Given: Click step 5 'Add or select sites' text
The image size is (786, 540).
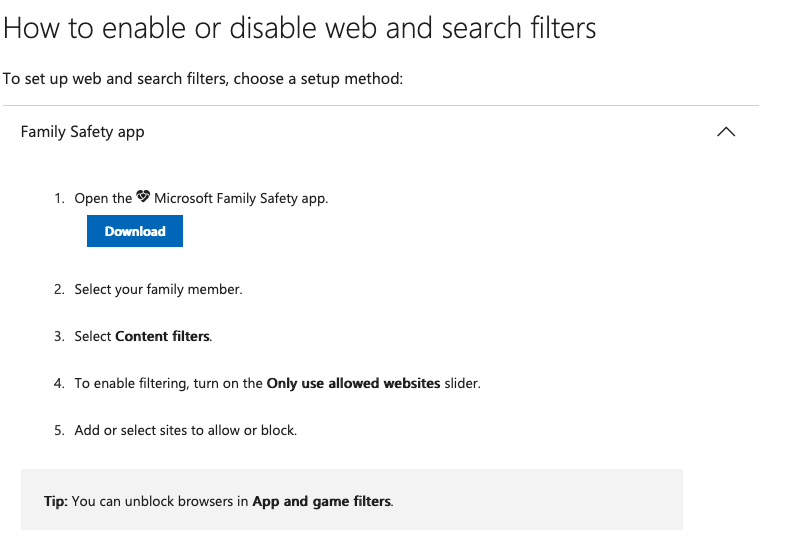Looking at the screenshot, I should coord(185,430).
